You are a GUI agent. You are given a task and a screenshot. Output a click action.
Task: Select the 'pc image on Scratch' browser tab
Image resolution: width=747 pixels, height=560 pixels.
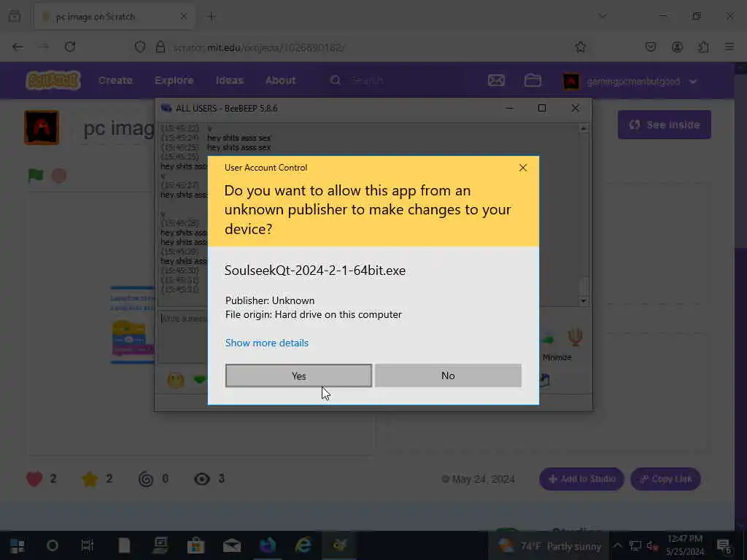pyautogui.click(x=115, y=17)
